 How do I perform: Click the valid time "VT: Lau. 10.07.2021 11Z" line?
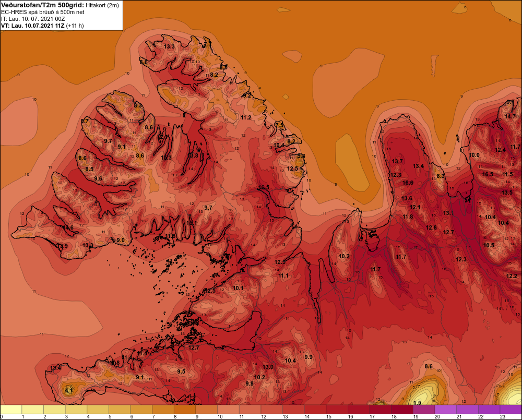click(42, 26)
